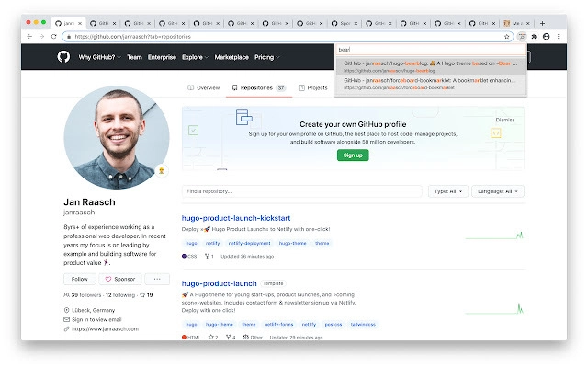Click Sign in to view email
The height and width of the screenshot is (368, 588).
click(x=96, y=319)
